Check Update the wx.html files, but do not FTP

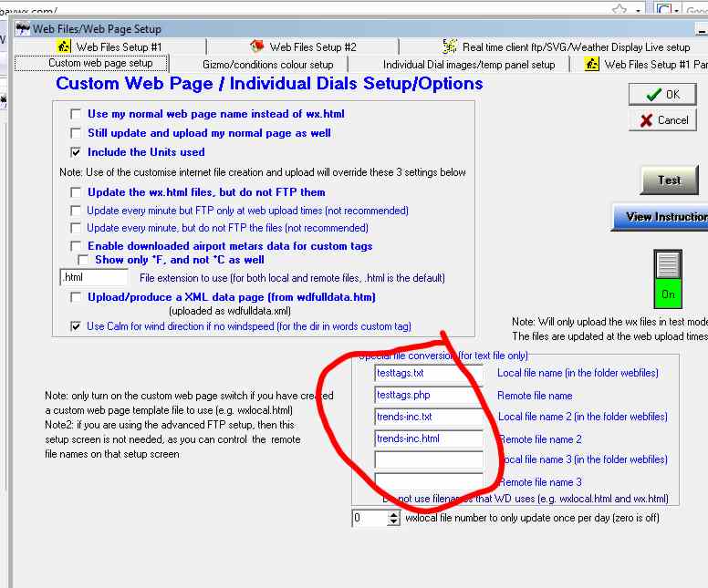pos(76,192)
